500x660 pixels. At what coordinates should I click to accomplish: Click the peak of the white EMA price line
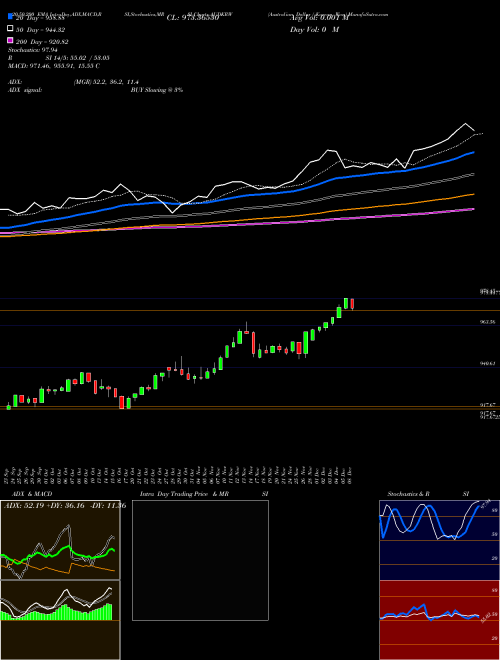(x=465, y=124)
